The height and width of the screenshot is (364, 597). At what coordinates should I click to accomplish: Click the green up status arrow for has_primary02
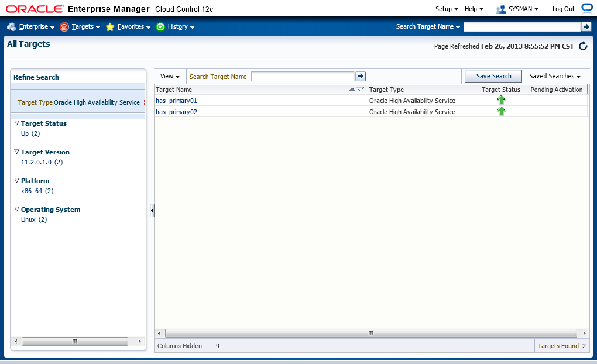(500, 111)
